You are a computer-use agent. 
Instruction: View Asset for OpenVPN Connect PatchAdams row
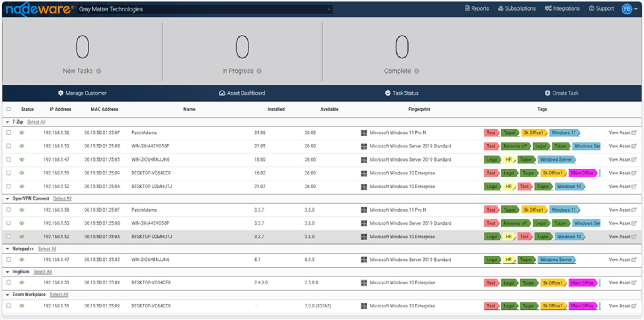[622, 210]
